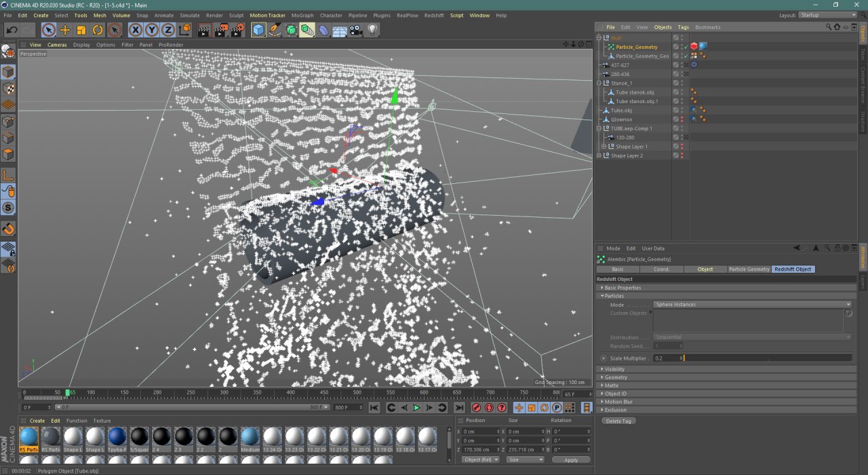Activate the Scale tool
The width and height of the screenshot is (868, 475).
(x=81, y=30)
